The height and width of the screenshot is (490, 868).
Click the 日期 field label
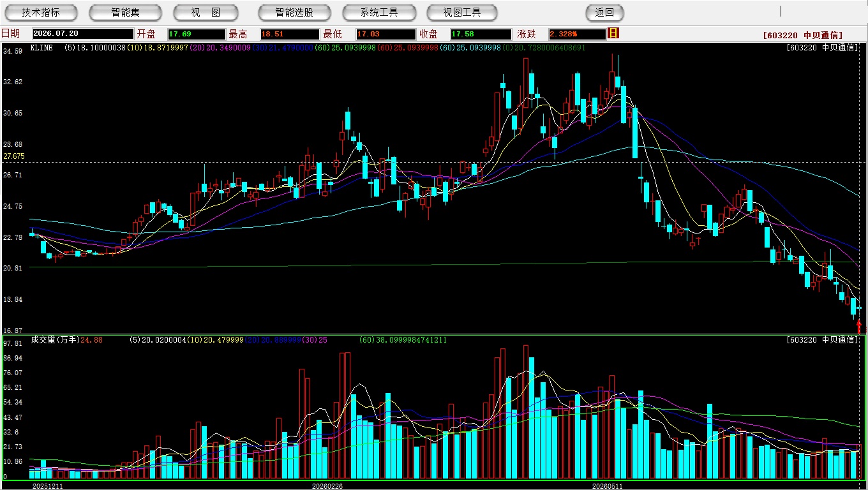click(10, 34)
